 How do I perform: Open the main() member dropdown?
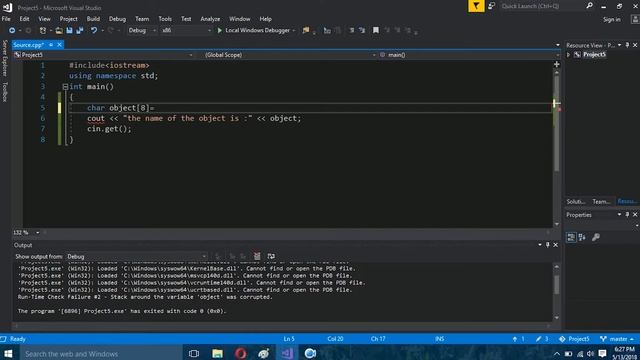click(x=469, y=55)
